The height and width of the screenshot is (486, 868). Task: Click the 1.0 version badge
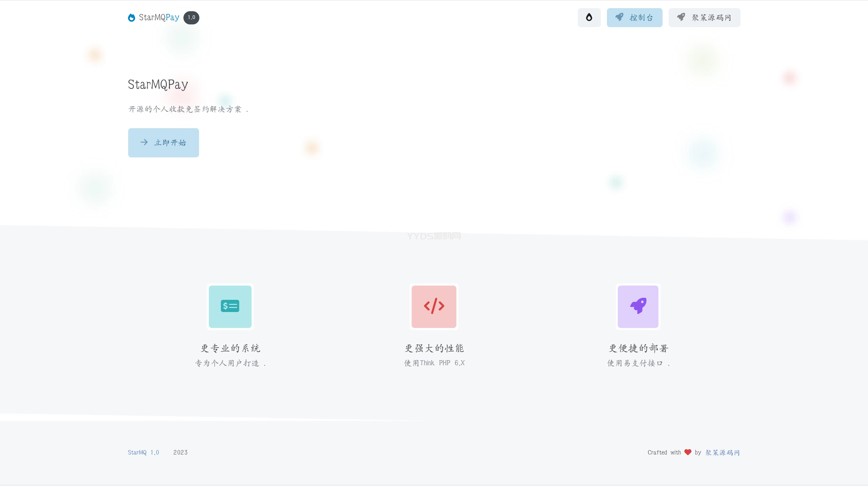[191, 18]
